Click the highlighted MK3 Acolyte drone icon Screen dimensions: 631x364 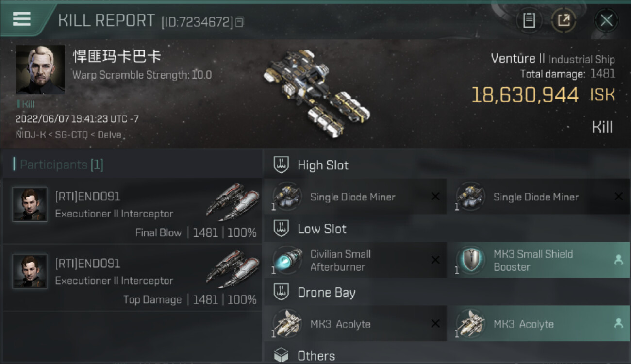pos(470,324)
